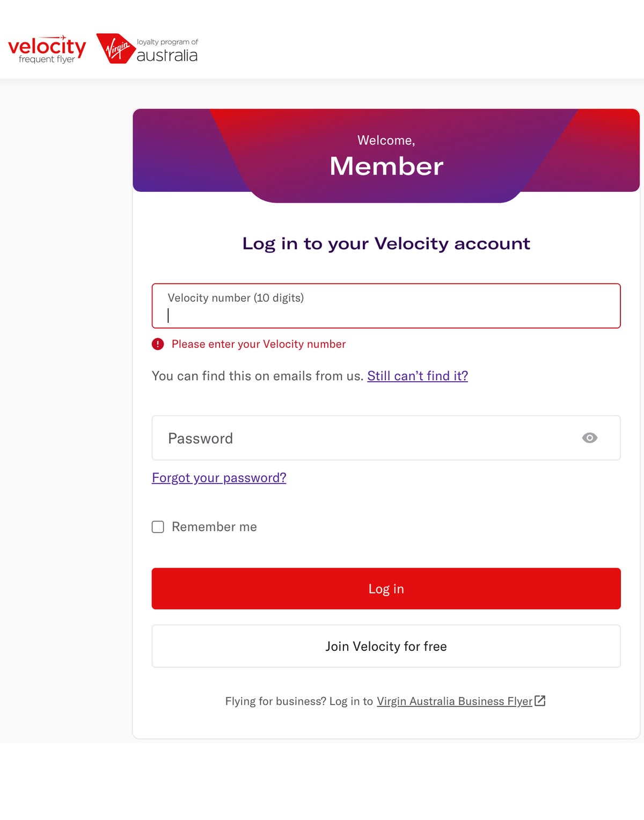Click the Welcome Member banner

coord(386,154)
